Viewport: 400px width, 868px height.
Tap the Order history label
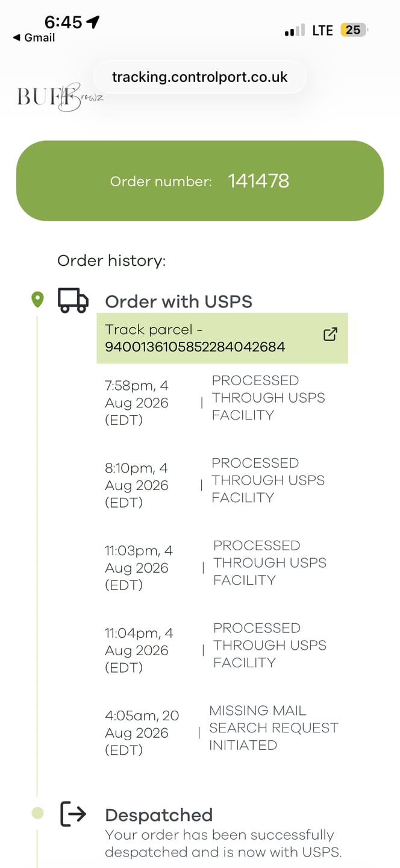click(x=111, y=260)
